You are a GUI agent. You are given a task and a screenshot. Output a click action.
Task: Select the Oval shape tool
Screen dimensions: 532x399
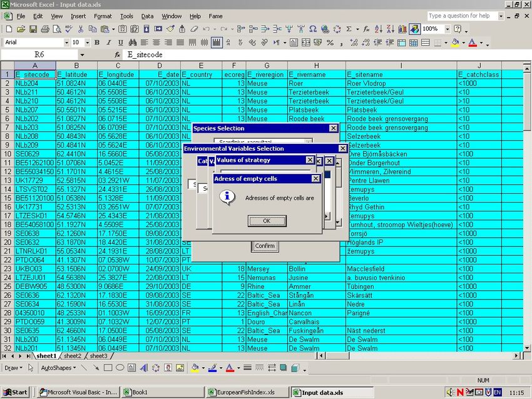click(119, 368)
